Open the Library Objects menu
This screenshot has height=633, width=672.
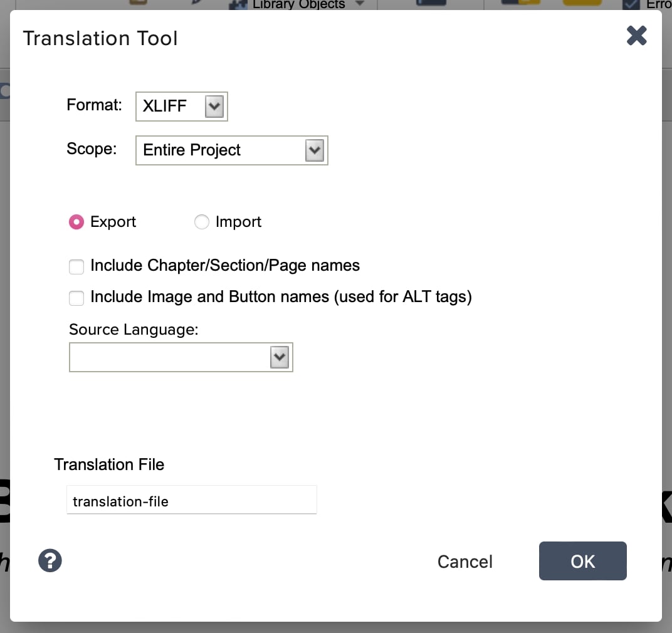(x=359, y=4)
